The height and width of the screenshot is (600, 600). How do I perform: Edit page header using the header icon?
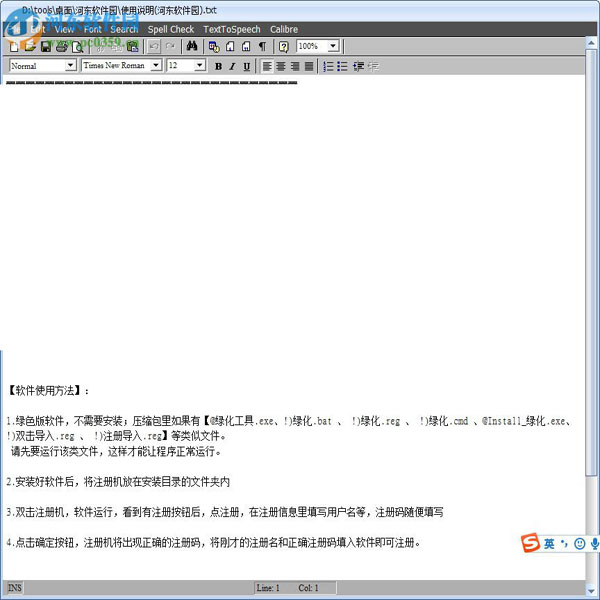pos(230,47)
